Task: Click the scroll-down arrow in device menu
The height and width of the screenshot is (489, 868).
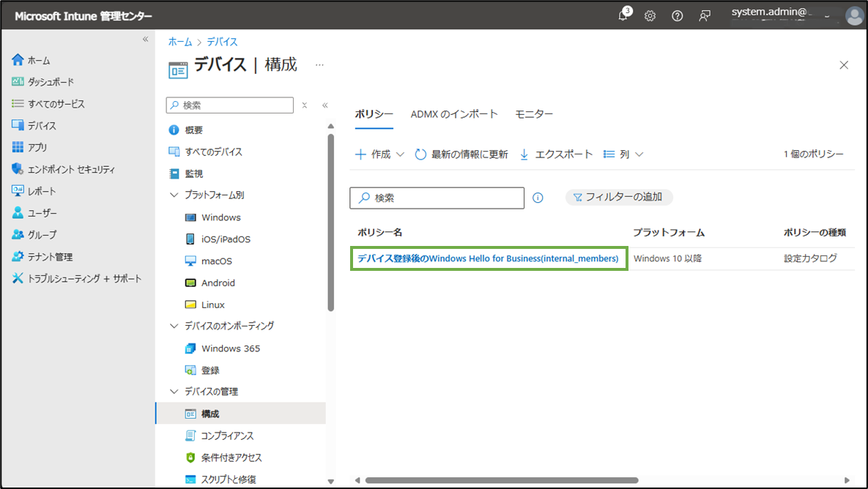Action: click(x=330, y=481)
